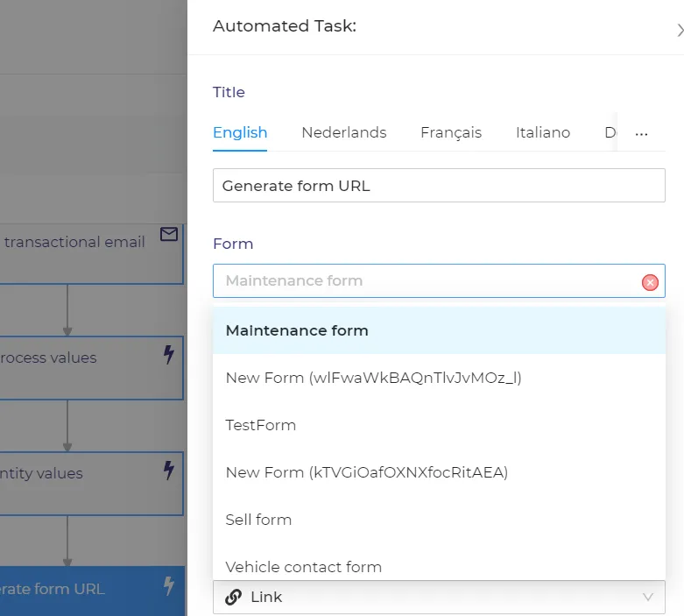Screen dimensions: 684x616
Task: Switch to the Français tab
Action: pos(451,132)
